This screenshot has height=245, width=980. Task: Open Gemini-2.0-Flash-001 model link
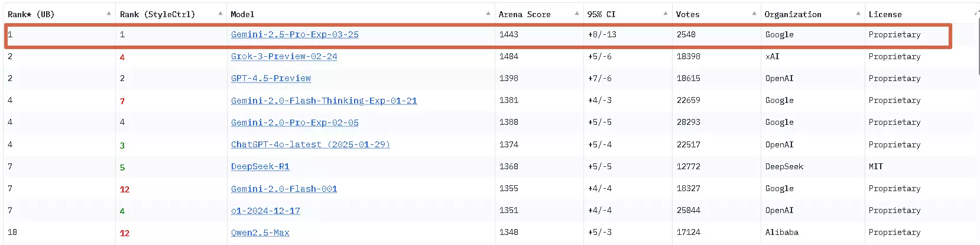pos(284,189)
